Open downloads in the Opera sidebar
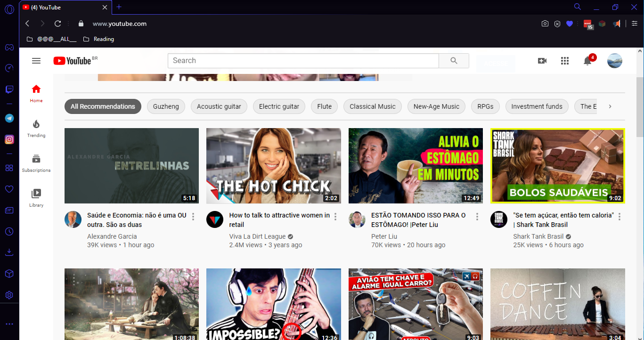The width and height of the screenshot is (644, 340). point(9,252)
